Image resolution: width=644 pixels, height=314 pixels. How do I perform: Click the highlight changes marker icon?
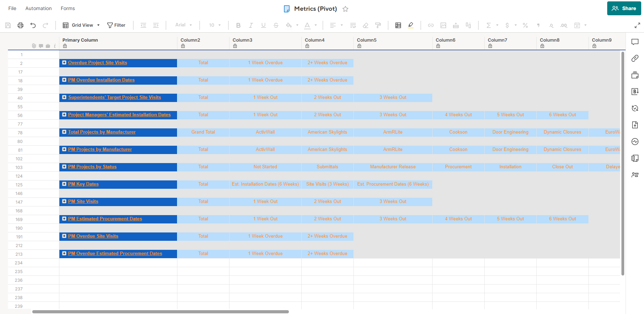(411, 25)
